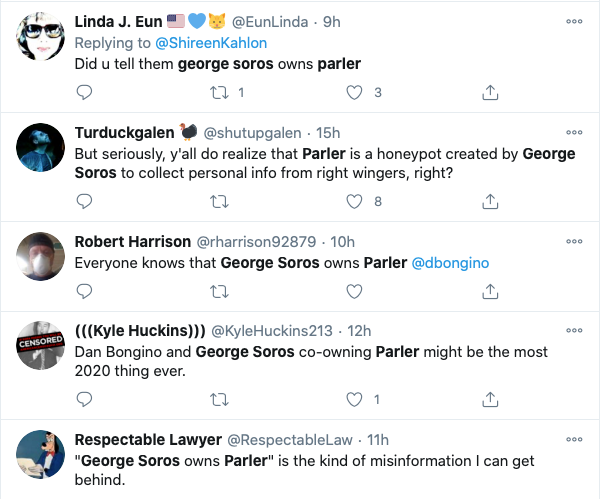The height and width of the screenshot is (499, 600).
Task: Open more options on Turduckgalen's tweet
Action: (x=574, y=132)
